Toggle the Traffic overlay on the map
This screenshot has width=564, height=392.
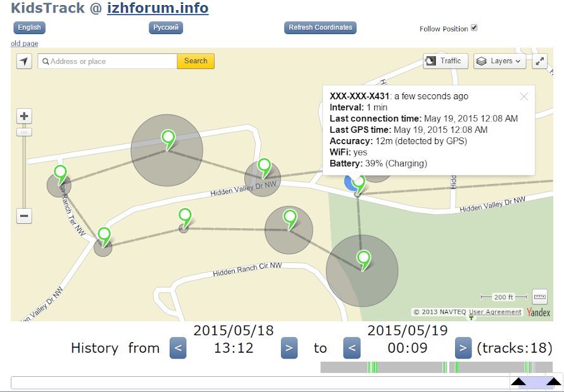[446, 61]
